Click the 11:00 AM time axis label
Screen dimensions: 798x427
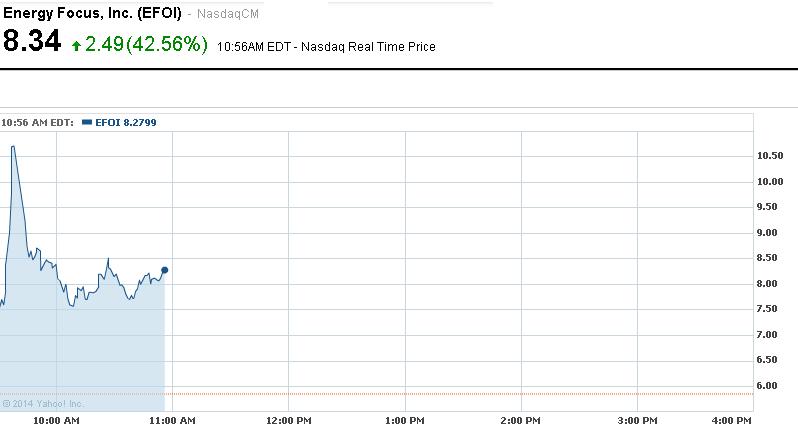click(172, 420)
